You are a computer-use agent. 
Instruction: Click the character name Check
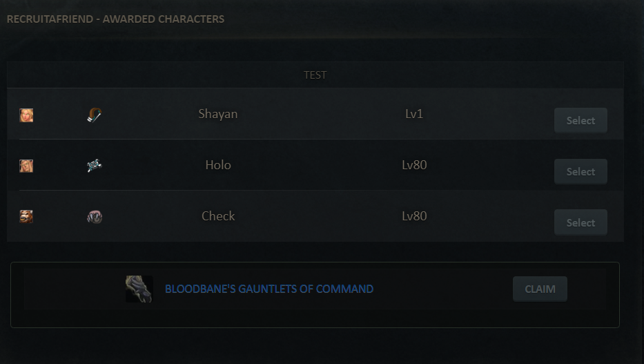tap(218, 215)
